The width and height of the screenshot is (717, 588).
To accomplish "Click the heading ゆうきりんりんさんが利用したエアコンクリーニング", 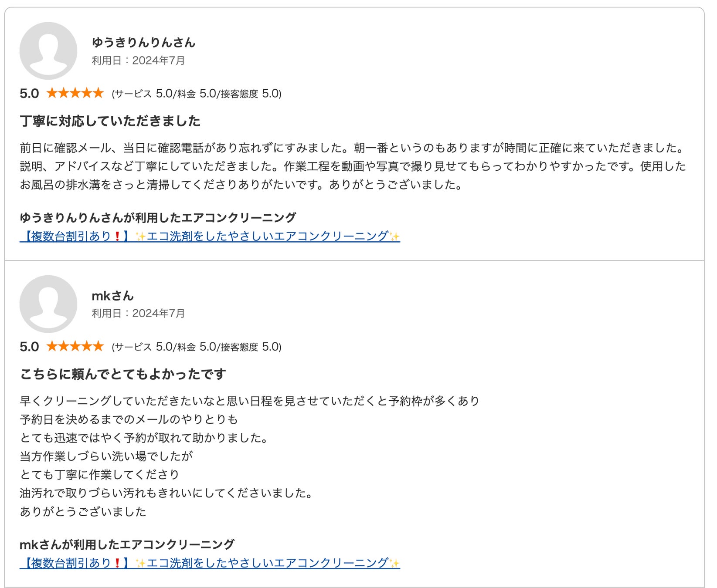I will click(x=158, y=217).
